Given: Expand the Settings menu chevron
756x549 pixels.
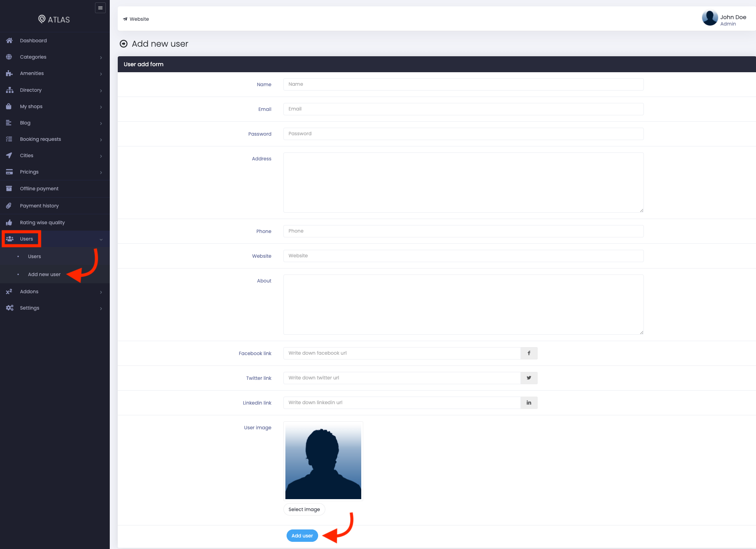Looking at the screenshot, I should tap(101, 308).
